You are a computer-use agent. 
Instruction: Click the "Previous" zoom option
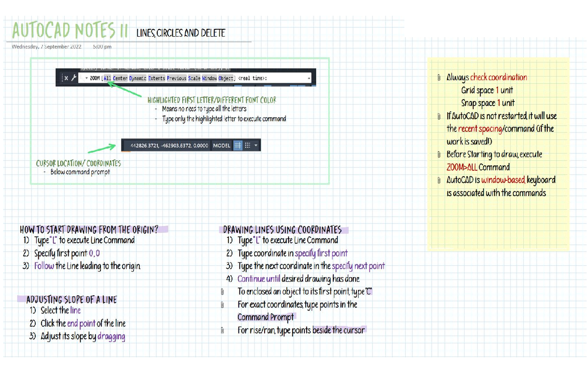[x=175, y=78]
